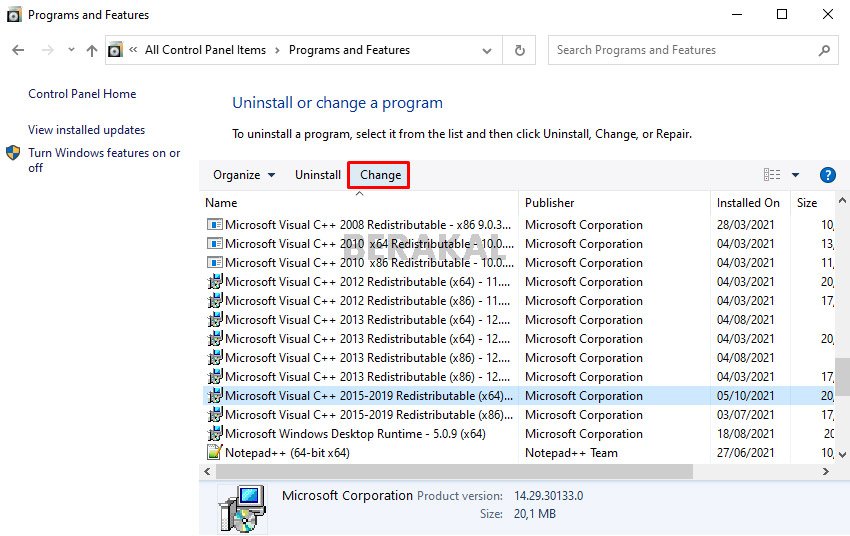The width and height of the screenshot is (850, 536).
Task: Click the installer icon in details pane
Action: pos(242,508)
